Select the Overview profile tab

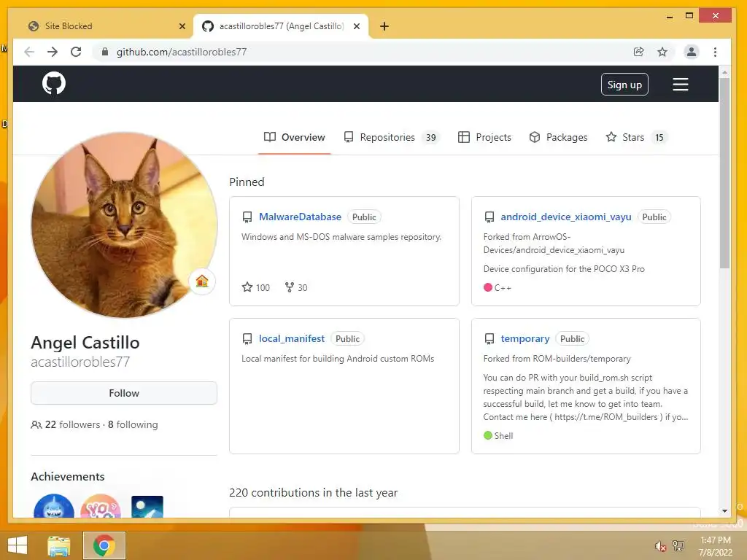coord(295,137)
